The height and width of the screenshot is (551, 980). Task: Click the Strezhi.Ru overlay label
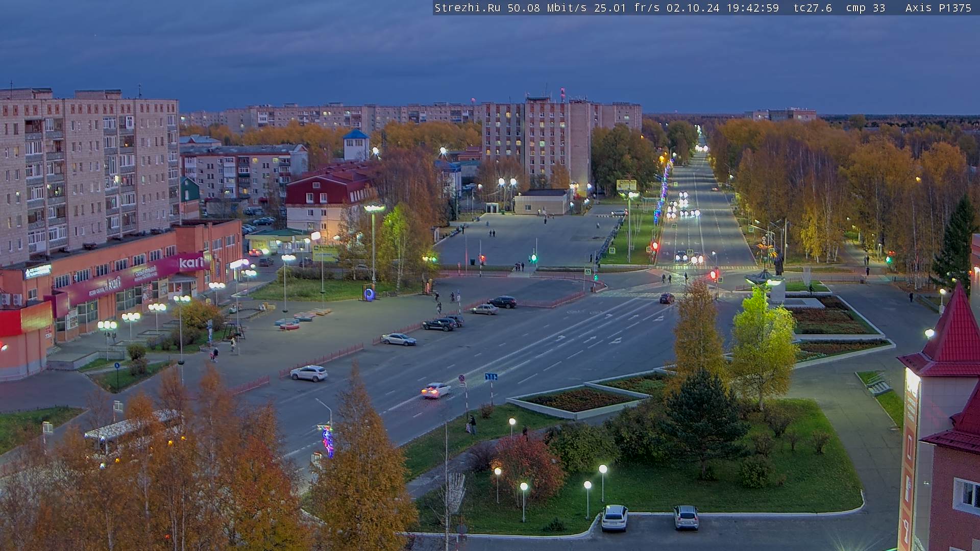tap(467, 8)
